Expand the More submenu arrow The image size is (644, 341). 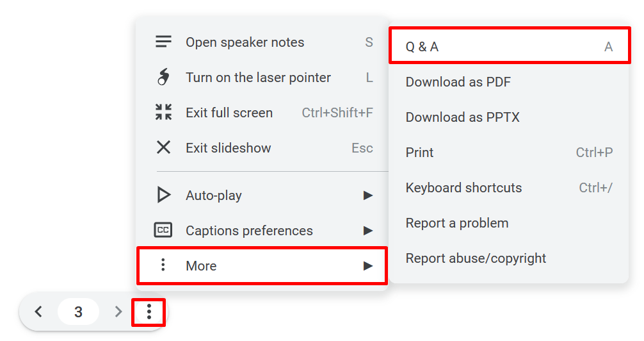point(368,266)
